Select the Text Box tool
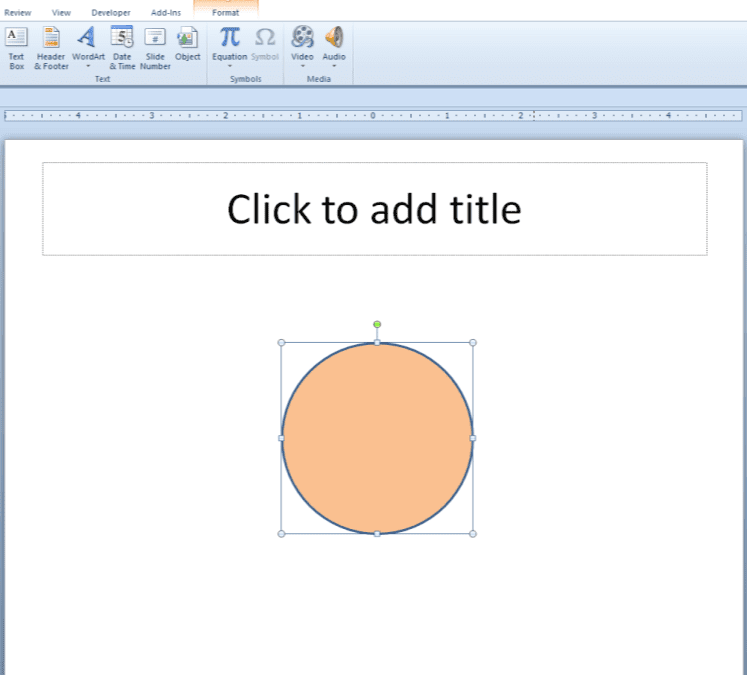This screenshot has height=675, width=747. 16,47
